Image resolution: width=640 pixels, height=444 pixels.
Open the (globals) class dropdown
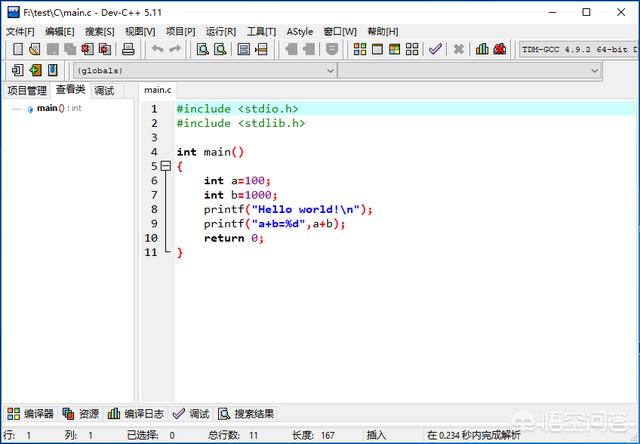205,71
